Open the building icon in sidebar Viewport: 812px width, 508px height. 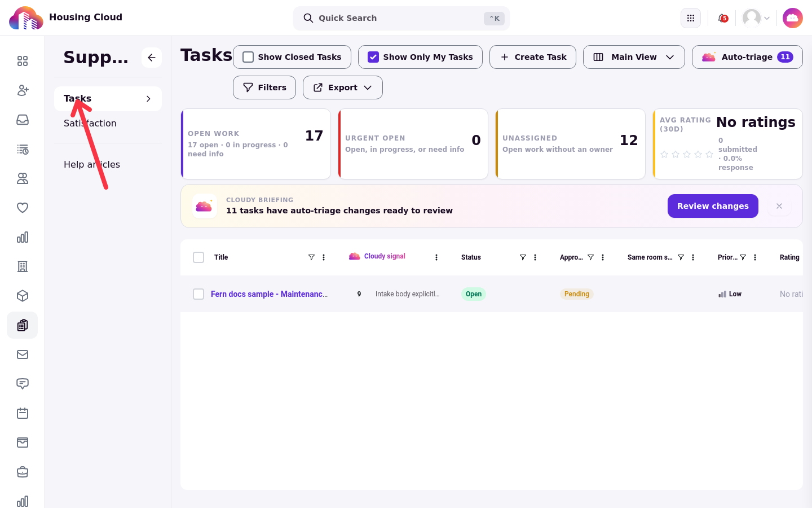tap(23, 266)
